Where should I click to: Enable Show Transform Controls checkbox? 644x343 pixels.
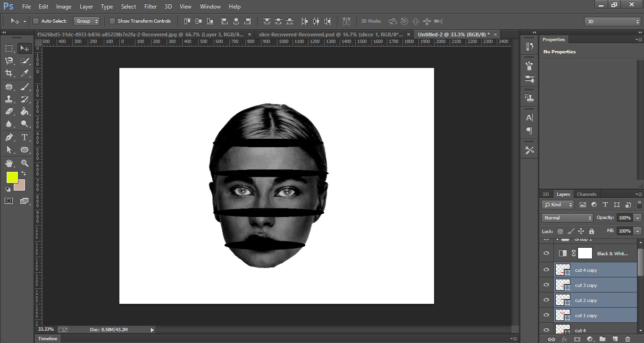point(112,21)
